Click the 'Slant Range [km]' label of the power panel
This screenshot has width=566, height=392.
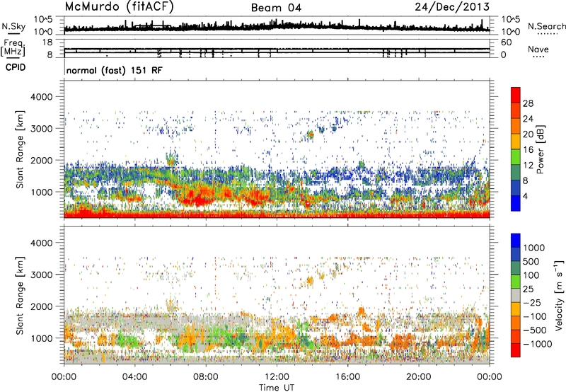click(x=21, y=149)
